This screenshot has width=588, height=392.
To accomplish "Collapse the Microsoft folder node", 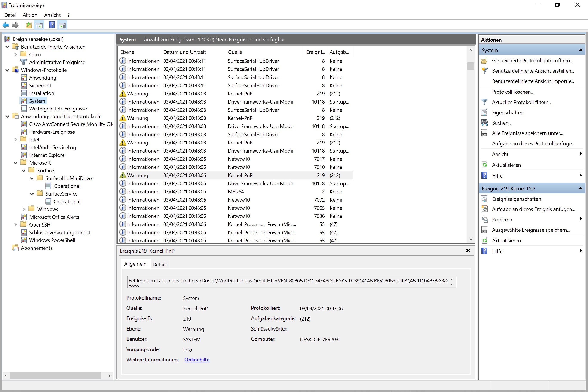I will tap(15, 163).
